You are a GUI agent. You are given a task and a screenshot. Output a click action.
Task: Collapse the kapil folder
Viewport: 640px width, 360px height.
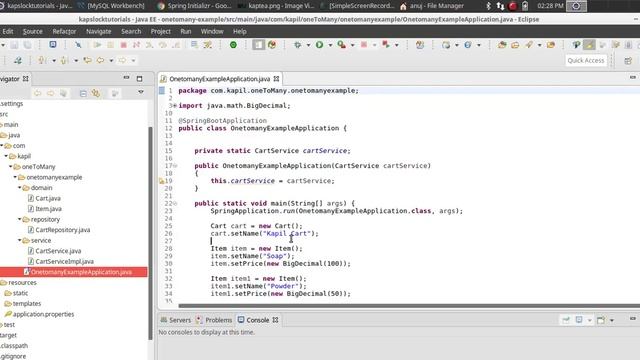pos(6,156)
